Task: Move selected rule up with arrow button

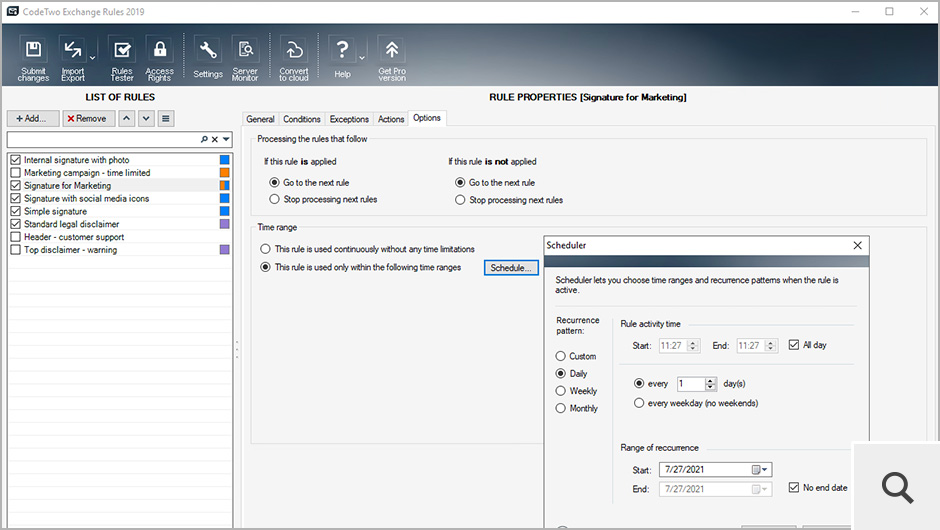Action: pyautogui.click(x=126, y=119)
